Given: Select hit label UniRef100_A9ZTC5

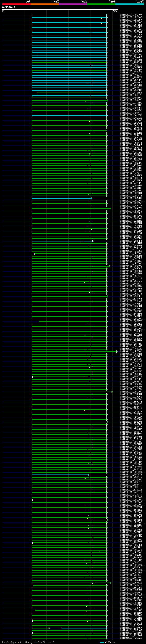Looking at the screenshot, I should coord(131,211).
